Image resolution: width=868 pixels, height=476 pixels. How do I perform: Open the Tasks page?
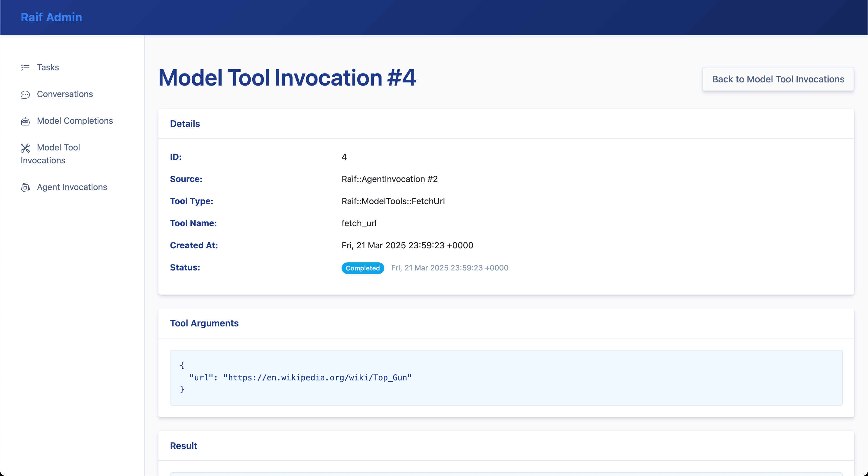(x=48, y=67)
